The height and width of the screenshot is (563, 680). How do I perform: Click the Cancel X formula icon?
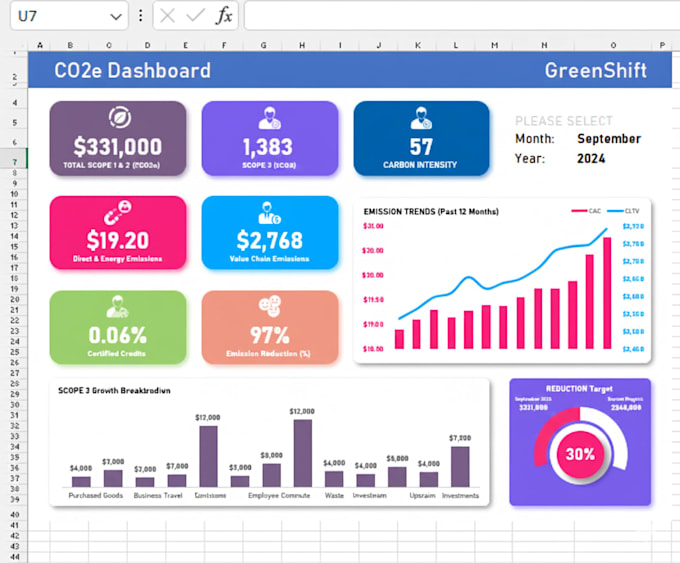pos(167,16)
